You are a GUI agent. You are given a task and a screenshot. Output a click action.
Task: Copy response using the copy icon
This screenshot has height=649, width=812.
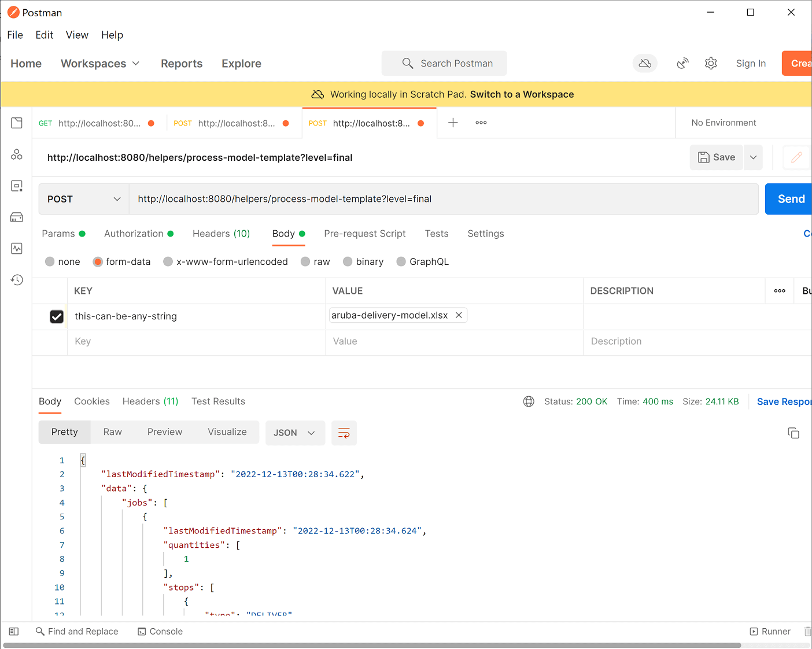[793, 433]
